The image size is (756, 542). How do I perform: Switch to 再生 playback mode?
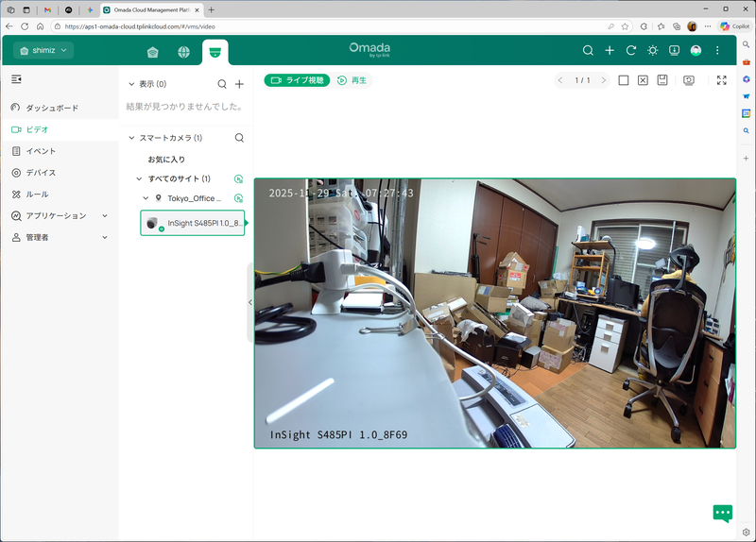coord(352,80)
